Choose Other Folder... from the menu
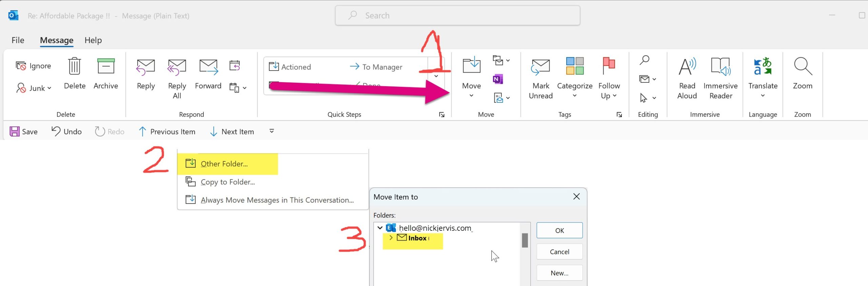Image resolution: width=868 pixels, height=286 pixels. click(x=224, y=164)
